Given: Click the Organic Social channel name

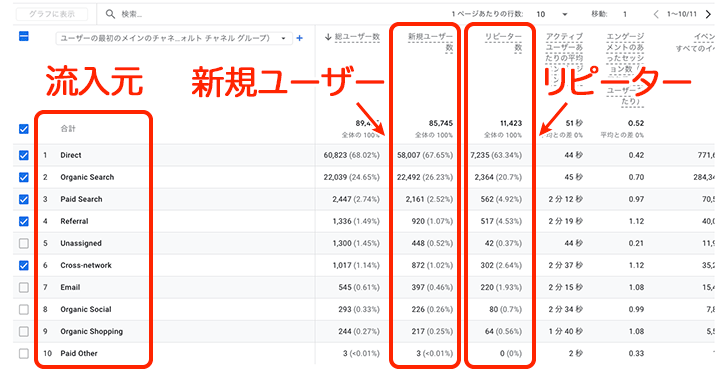Looking at the screenshot, I should [x=86, y=309].
